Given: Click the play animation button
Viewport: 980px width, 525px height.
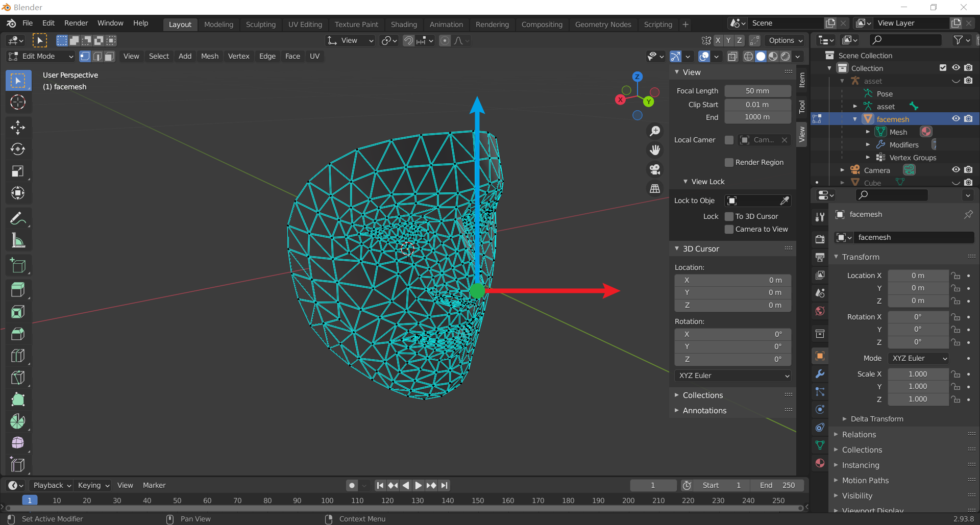Looking at the screenshot, I should click(419, 485).
